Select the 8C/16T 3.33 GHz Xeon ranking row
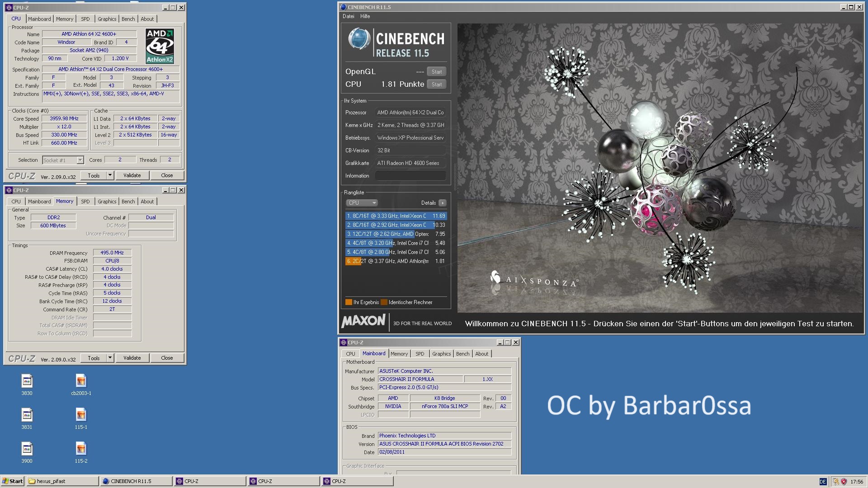The height and width of the screenshot is (488, 868). click(x=396, y=216)
